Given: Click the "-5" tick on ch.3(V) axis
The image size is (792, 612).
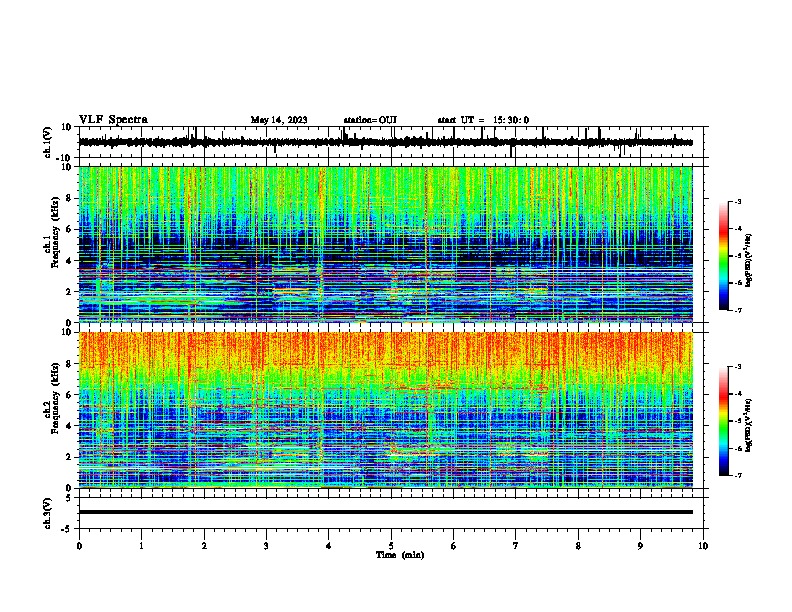Looking at the screenshot, I should pos(67,529).
